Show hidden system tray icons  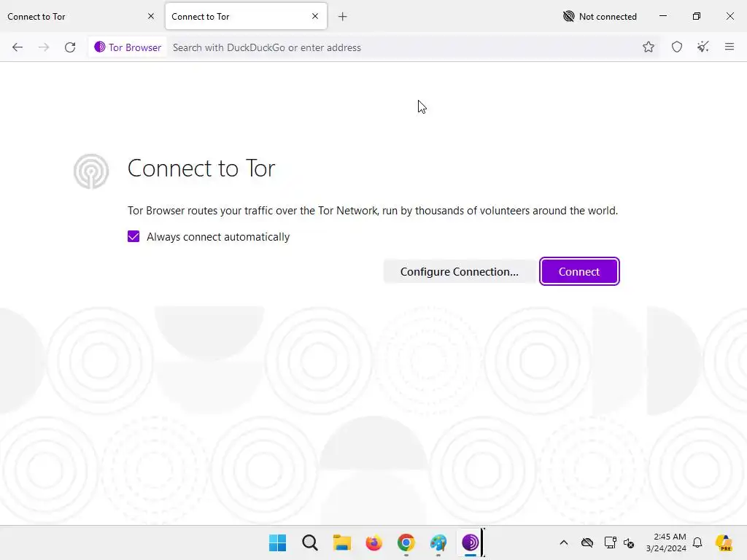point(564,542)
